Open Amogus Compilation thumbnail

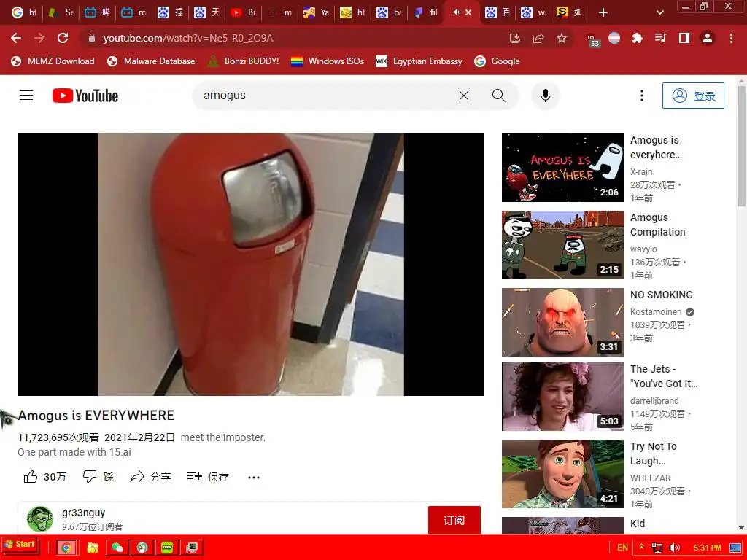pos(562,245)
